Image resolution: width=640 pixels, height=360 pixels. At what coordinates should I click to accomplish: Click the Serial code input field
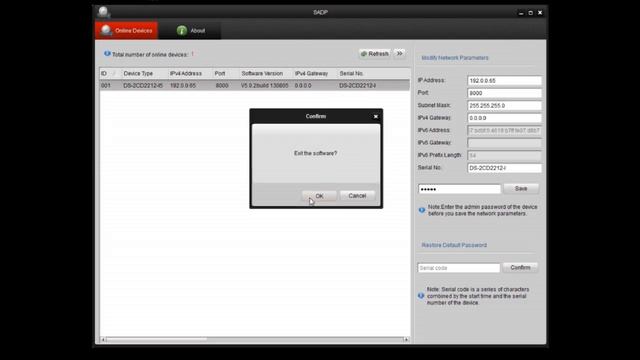click(459, 268)
